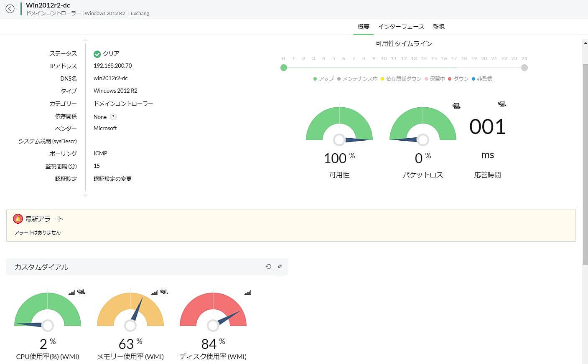
Task: Click the alert bell beside 最新アラート
Action: [17, 218]
